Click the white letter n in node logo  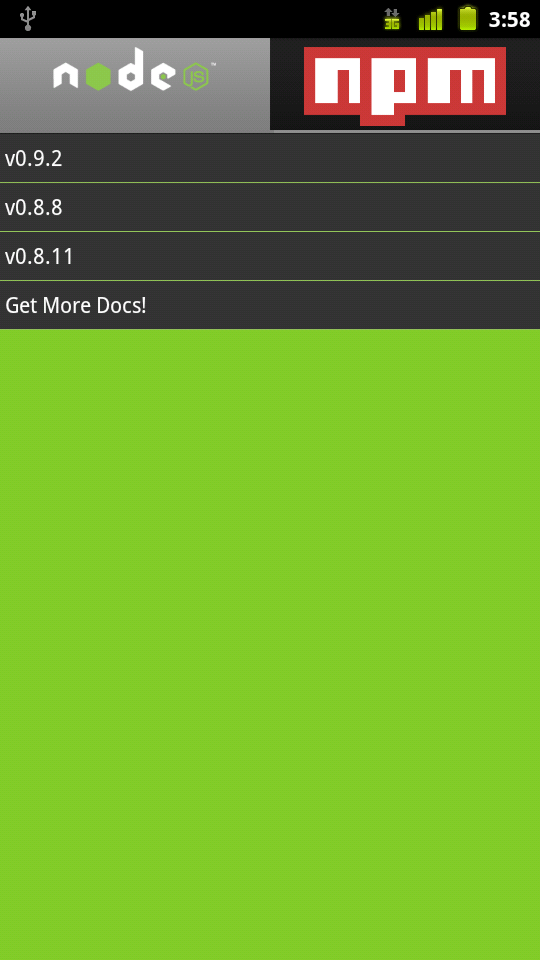(x=66, y=77)
